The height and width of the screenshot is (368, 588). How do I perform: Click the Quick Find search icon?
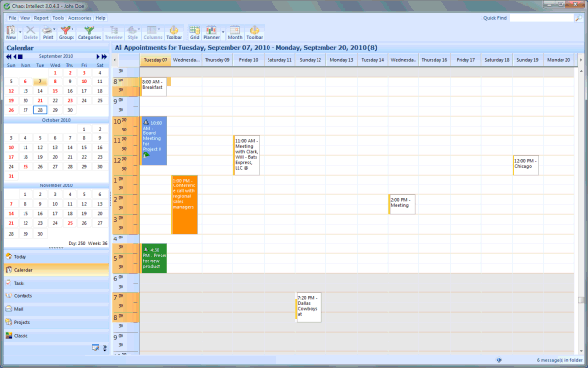tap(578, 18)
